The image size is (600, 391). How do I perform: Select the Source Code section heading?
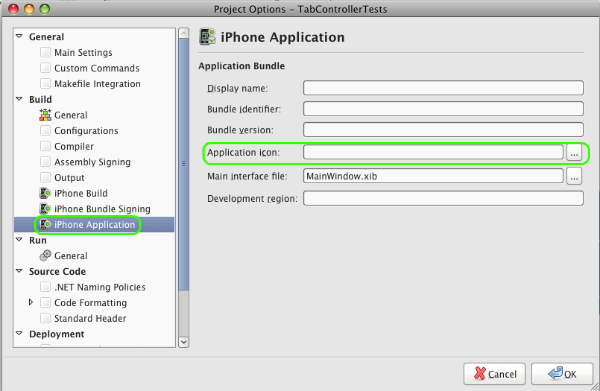tap(57, 272)
